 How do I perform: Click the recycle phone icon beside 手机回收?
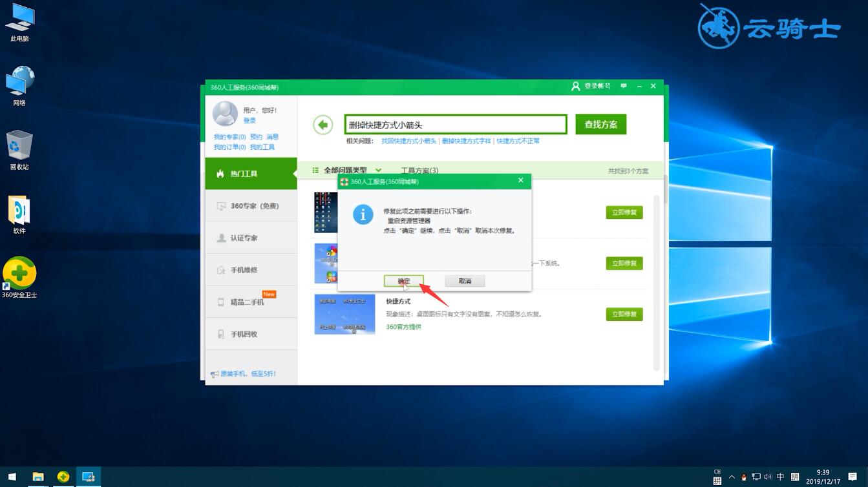[221, 334]
